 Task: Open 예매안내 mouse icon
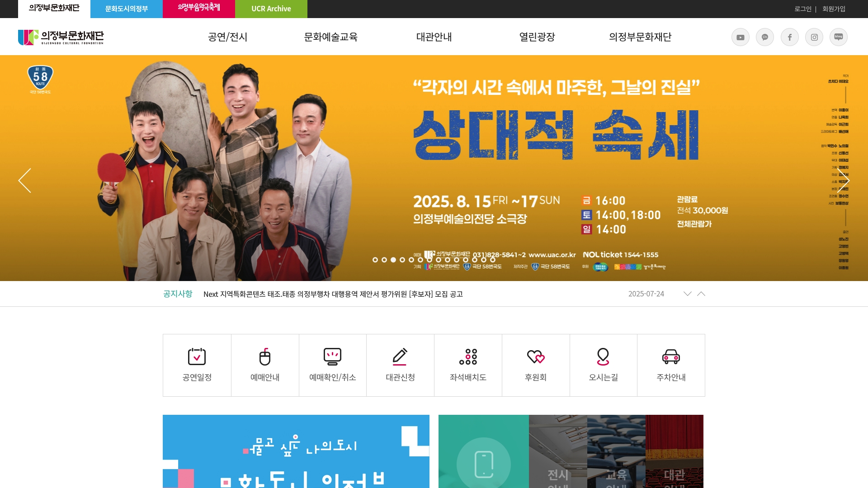pyautogui.click(x=265, y=357)
